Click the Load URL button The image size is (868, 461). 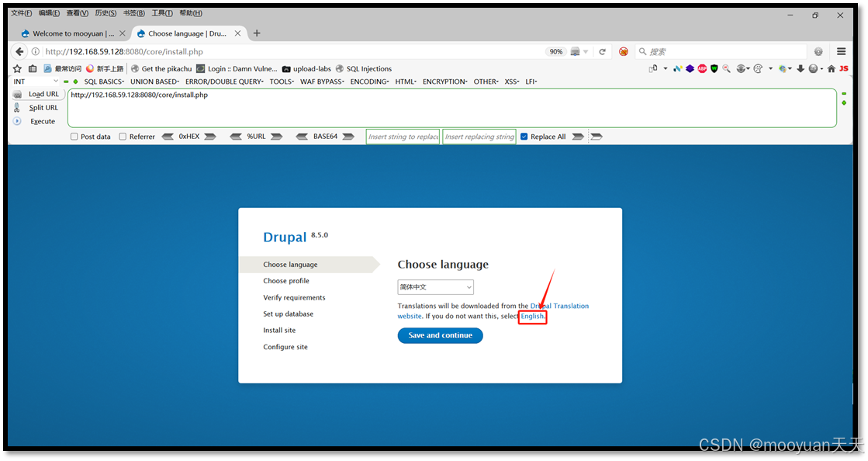38,94
